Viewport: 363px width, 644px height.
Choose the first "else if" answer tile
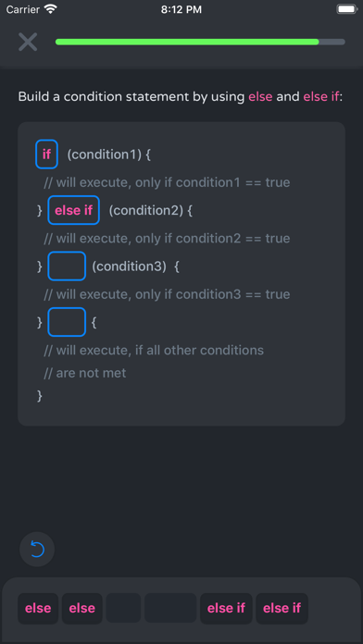coord(226,608)
